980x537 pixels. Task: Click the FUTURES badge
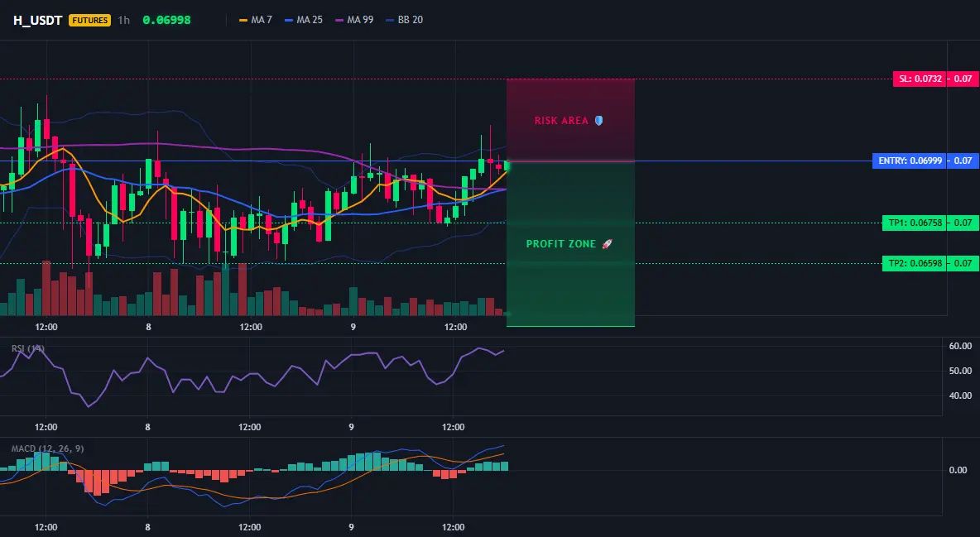point(90,20)
